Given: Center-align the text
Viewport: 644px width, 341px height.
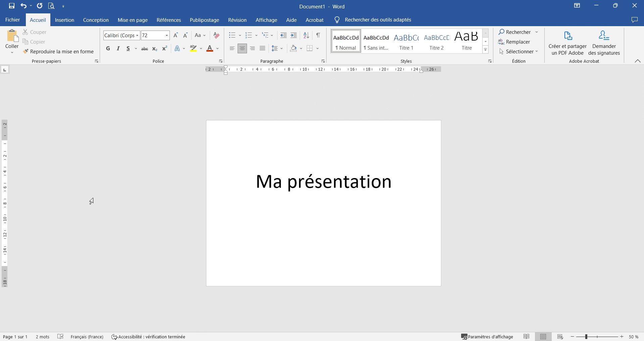Looking at the screenshot, I should pyautogui.click(x=242, y=49).
